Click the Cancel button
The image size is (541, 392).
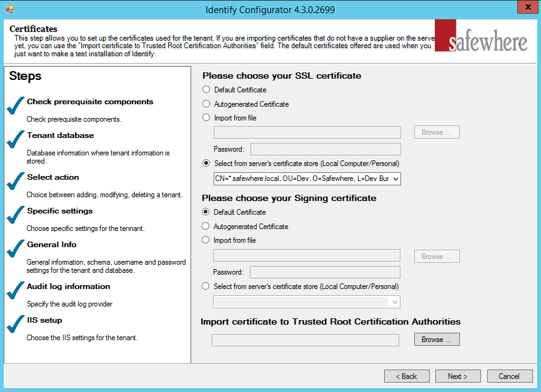pos(510,376)
